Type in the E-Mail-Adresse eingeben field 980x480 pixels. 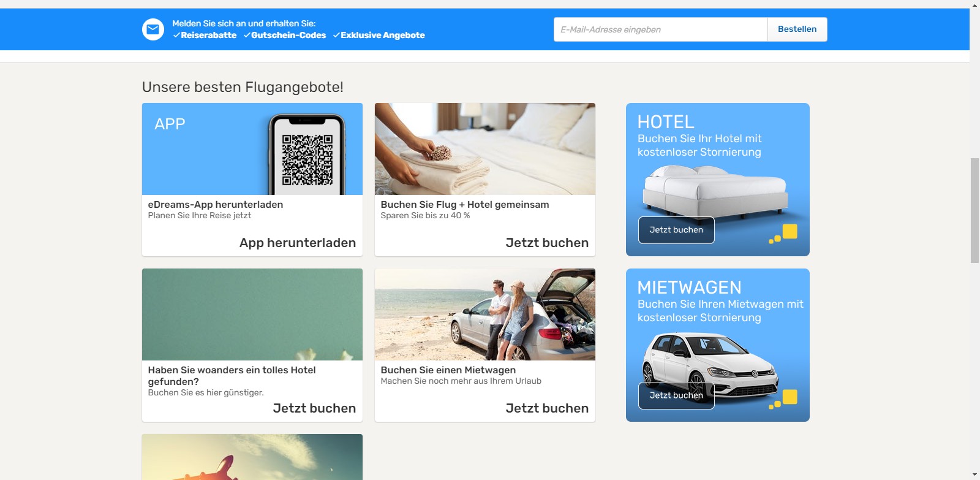(x=660, y=29)
